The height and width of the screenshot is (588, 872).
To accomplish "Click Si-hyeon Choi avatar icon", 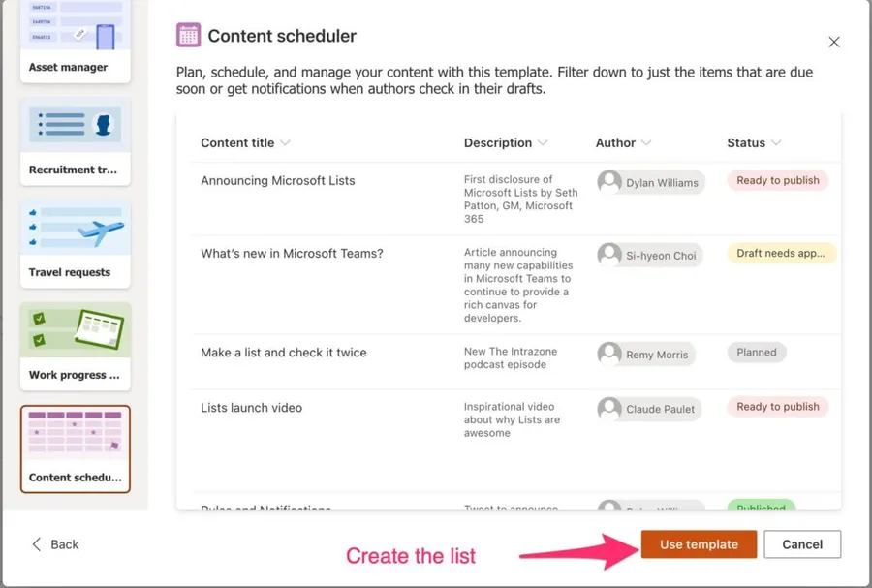I will (609, 256).
